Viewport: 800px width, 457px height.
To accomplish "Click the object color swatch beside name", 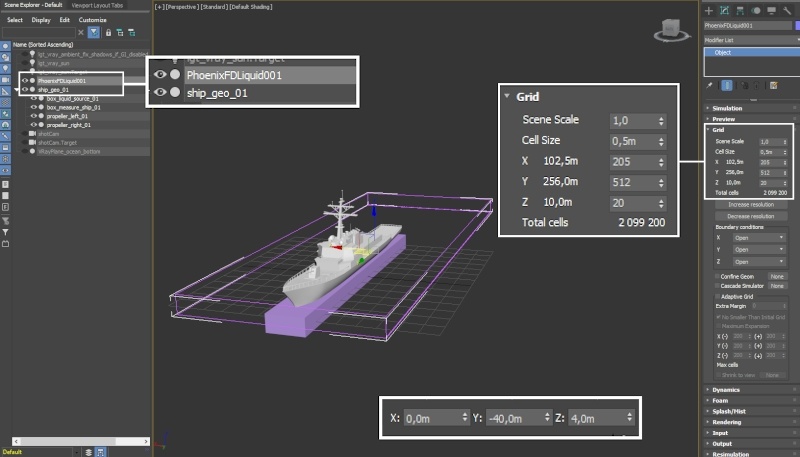I will click(797, 26).
